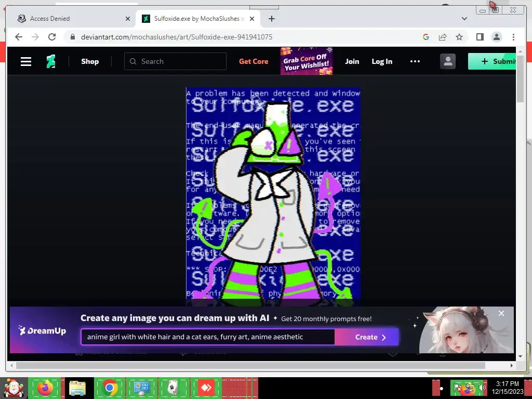The image size is (532, 399).
Task: Click vertical scrollbar up arrow
Action: tap(520, 51)
